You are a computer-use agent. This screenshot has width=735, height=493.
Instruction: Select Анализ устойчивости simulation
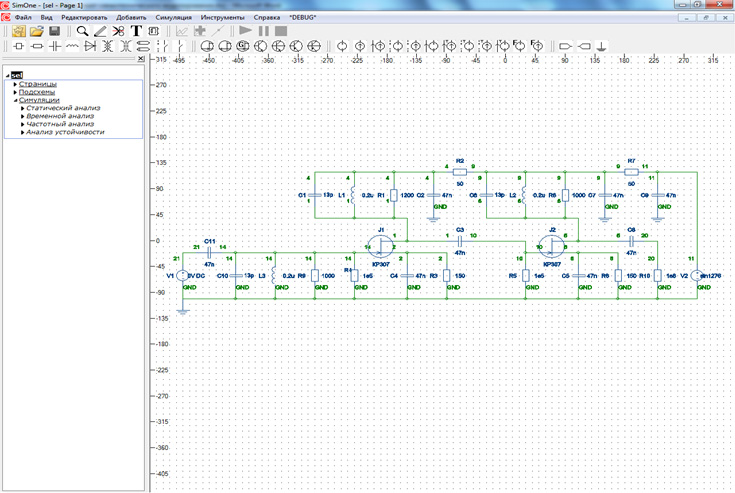[65, 132]
